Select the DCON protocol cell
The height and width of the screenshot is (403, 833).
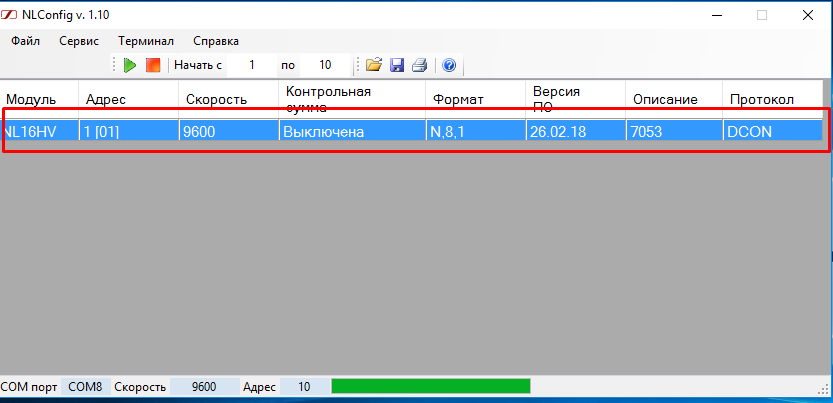[x=772, y=131]
